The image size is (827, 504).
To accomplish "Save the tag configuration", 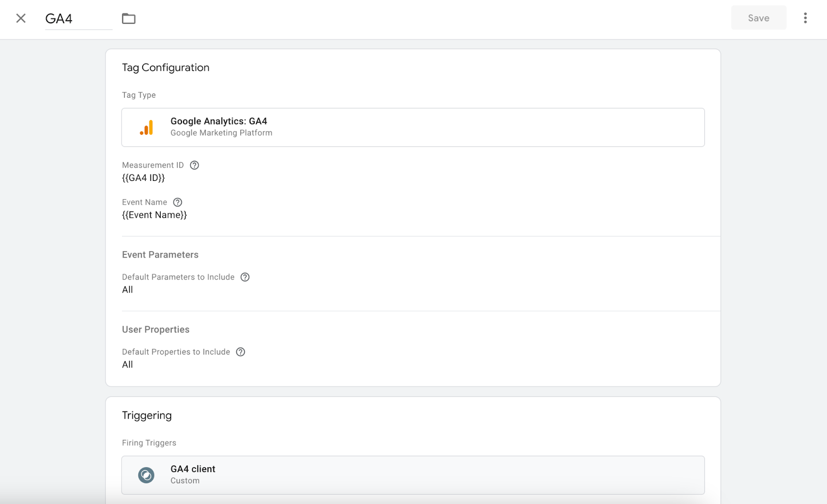I will 758,18.
